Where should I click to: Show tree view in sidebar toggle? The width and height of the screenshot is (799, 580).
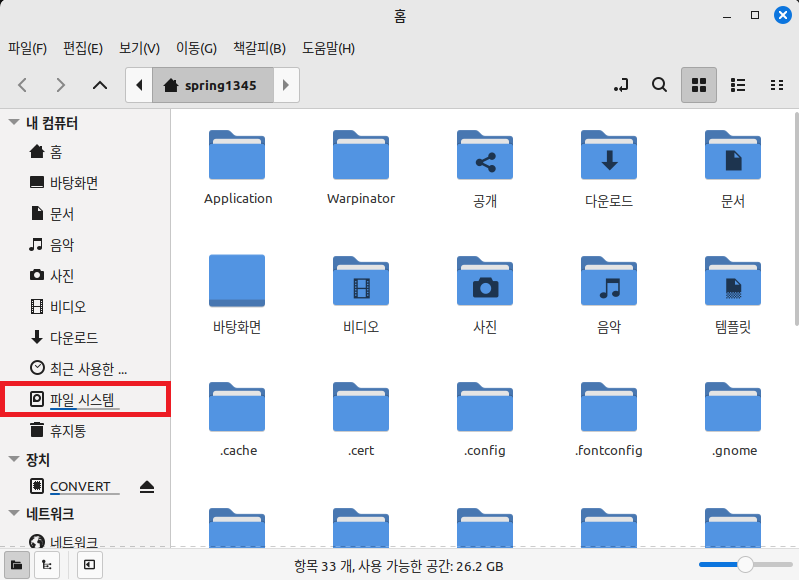(x=46, y=565)
